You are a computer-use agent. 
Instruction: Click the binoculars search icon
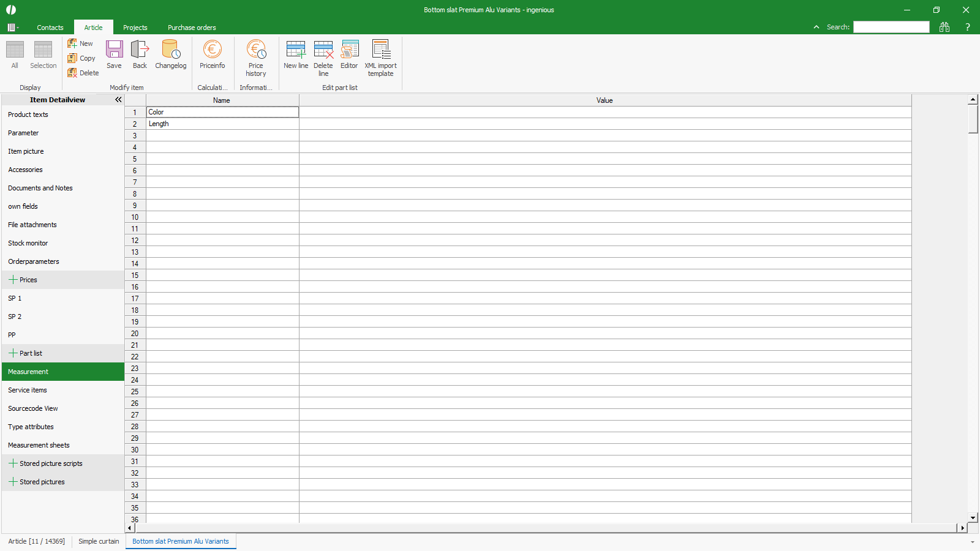(x=944, y=27)
